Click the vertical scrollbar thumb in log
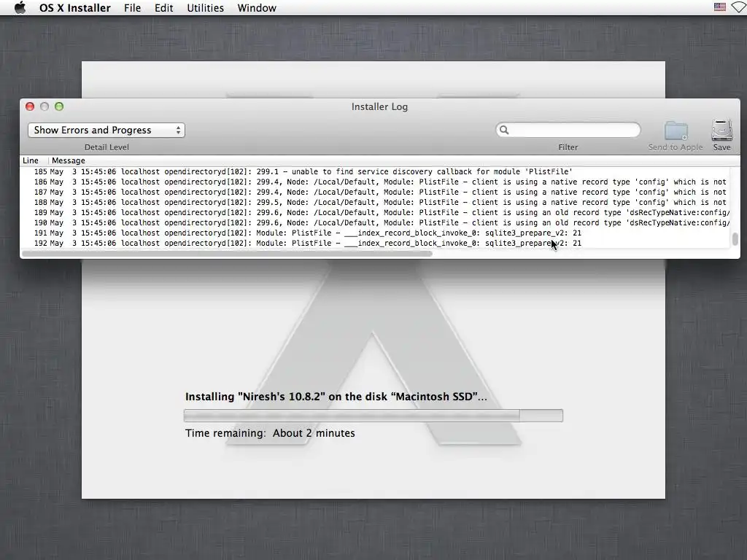747x560 pixels. point(735,239)
